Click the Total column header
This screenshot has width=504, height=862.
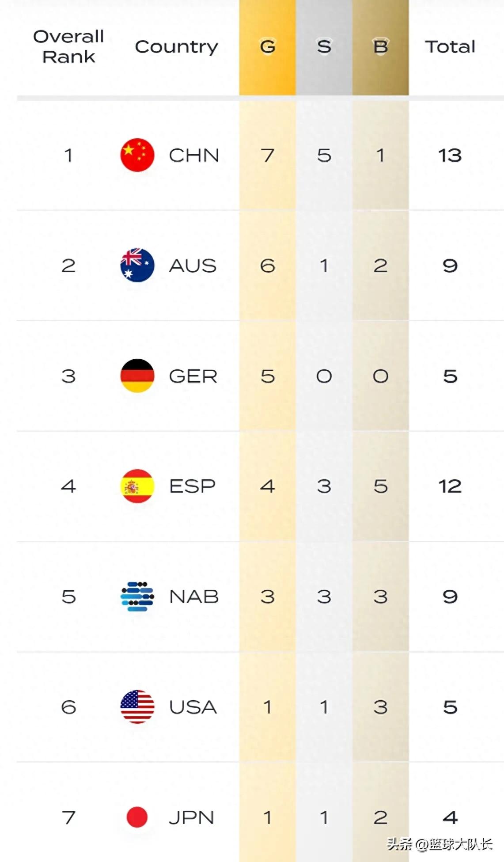[x=450, y=47]
